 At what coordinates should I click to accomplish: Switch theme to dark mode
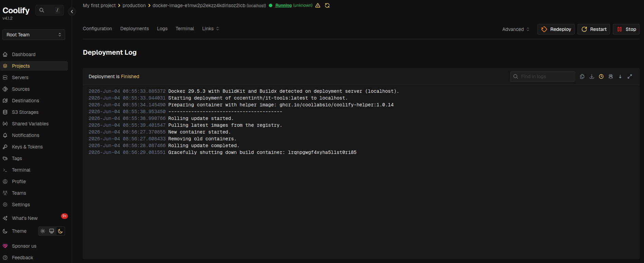tap(60, 231)
